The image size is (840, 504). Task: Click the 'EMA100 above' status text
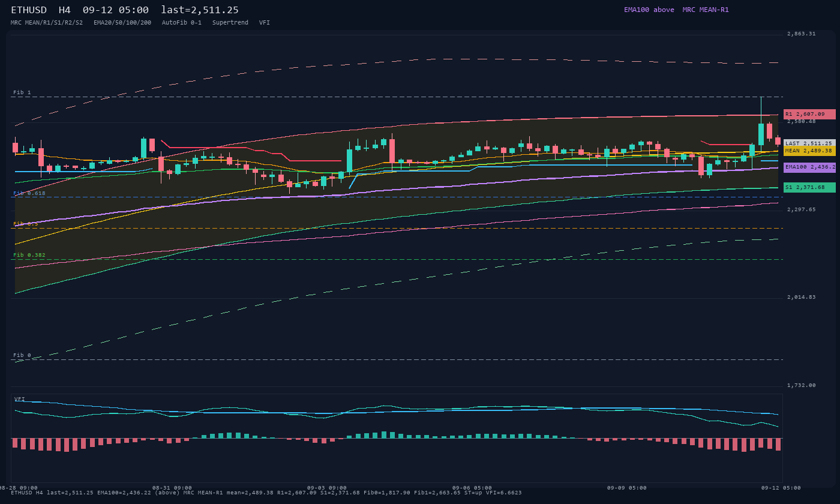pyautogui.click(x=649, y=10)
